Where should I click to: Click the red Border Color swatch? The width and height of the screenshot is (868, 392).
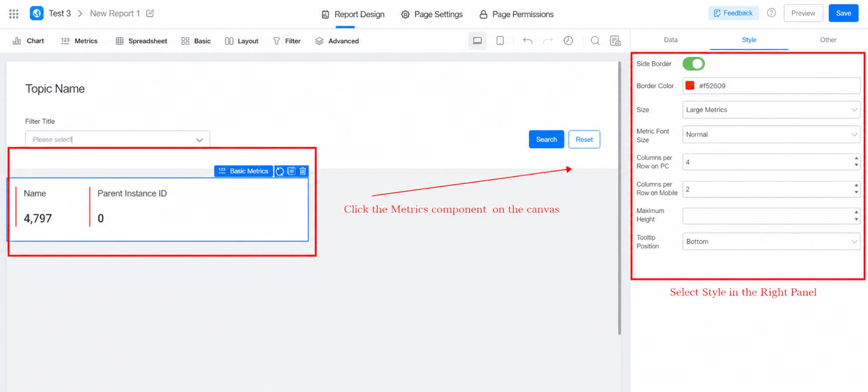coord(690,85)
